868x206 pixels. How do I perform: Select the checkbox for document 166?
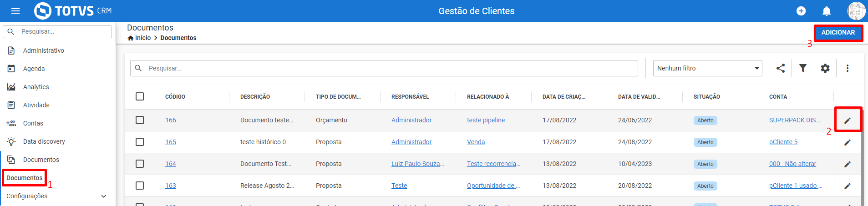point(140,120)
